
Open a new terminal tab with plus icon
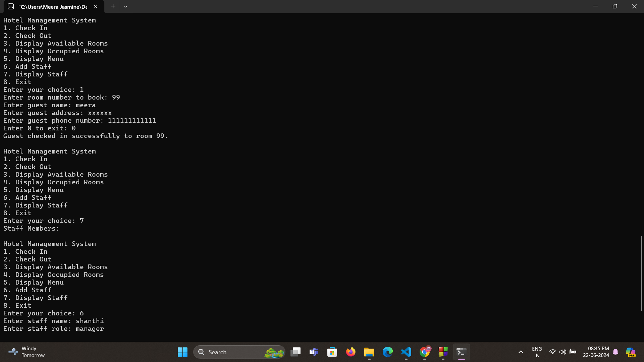[x=113, y=6]
